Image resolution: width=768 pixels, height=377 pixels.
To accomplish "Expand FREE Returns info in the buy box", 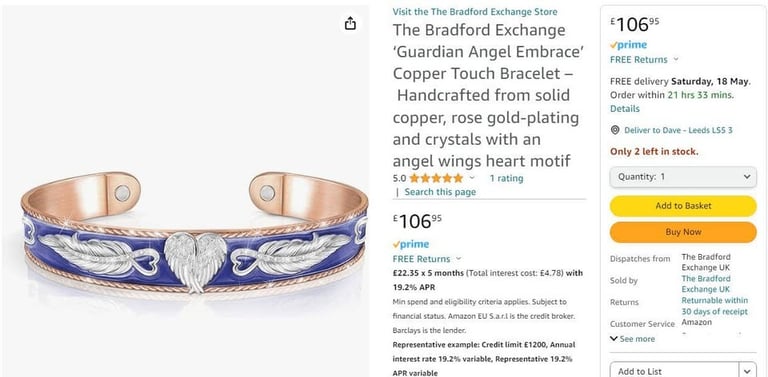I will (x=676, y=60).
